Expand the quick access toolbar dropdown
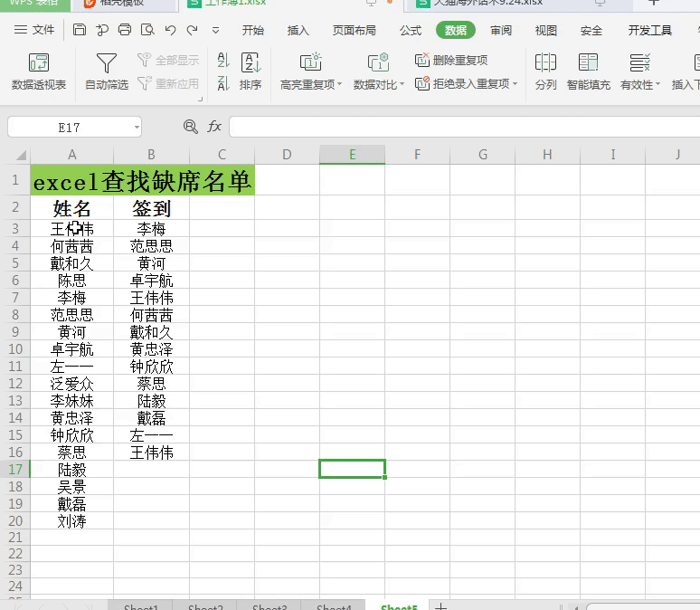 coord(215,31)
